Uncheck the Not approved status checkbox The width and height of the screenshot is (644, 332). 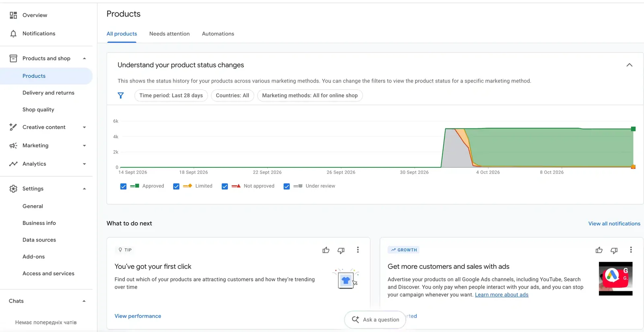click(x=225, y=186)
